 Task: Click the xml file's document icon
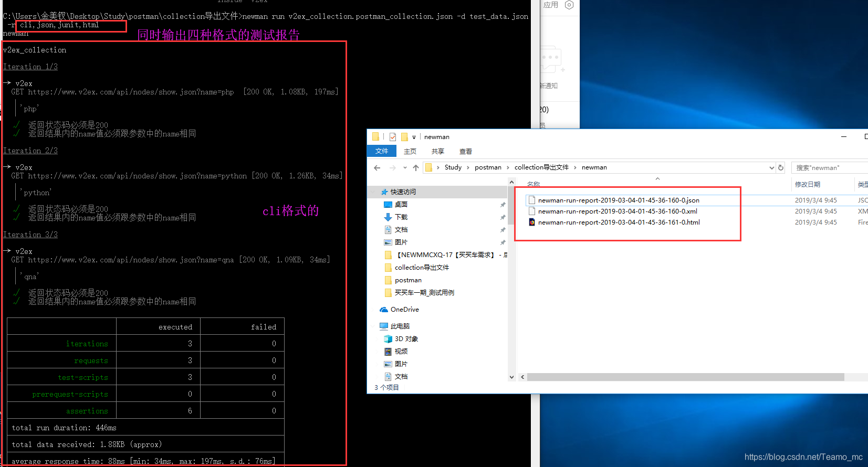pos(531,211)
